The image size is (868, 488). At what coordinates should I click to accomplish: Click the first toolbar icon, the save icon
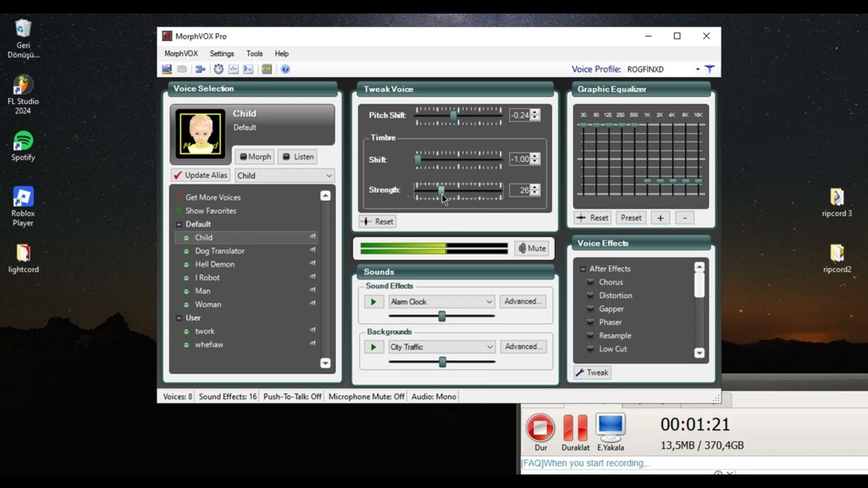(x=167, y=69)
